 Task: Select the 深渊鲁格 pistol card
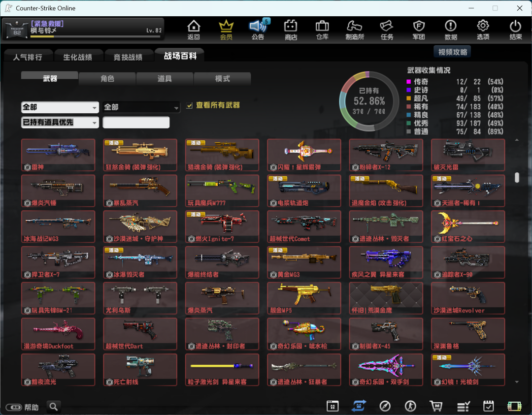468,334
